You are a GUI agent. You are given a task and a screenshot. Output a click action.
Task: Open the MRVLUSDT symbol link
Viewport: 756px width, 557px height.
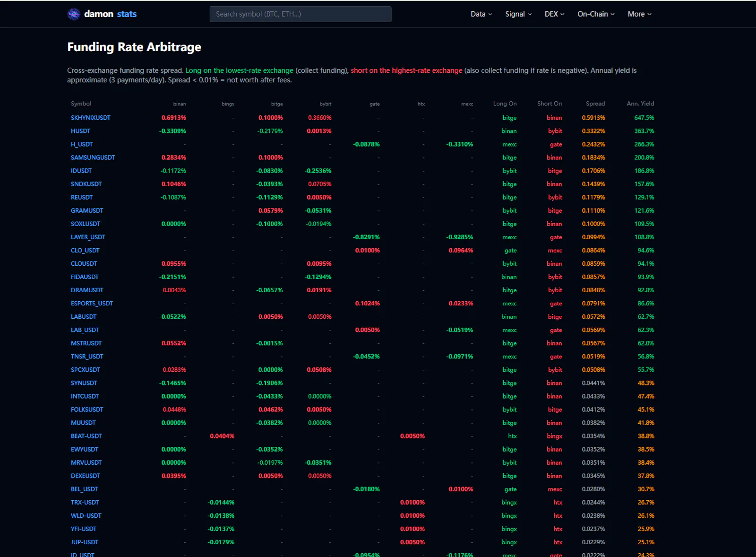(86, 462)
